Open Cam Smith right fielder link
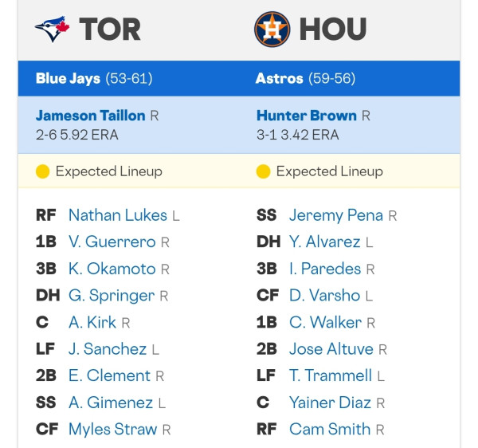This screenshot has height=448, width=478. (x=330, y=429)
